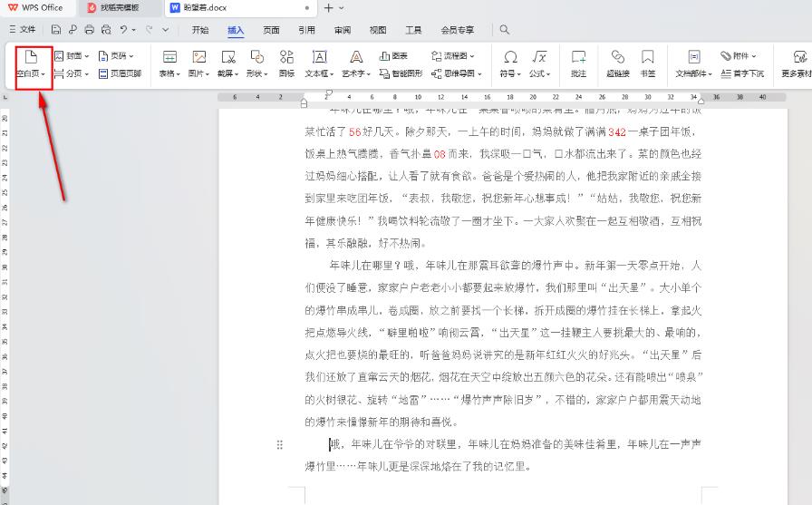This screenshot has height=505, width=812.
Task: Switch to the Tools (工具) tab
Action: [x=413, y=30]
